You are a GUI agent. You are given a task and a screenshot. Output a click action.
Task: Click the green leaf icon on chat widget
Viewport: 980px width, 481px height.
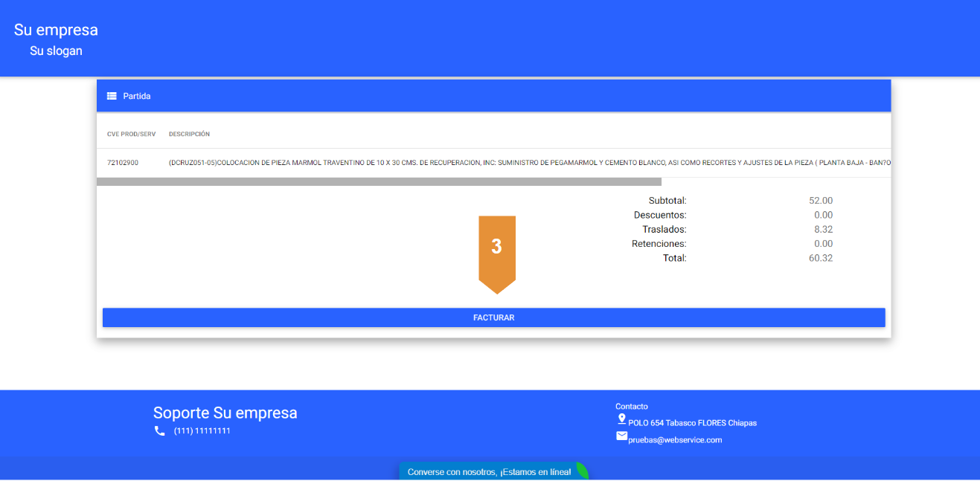click(582, 471)
